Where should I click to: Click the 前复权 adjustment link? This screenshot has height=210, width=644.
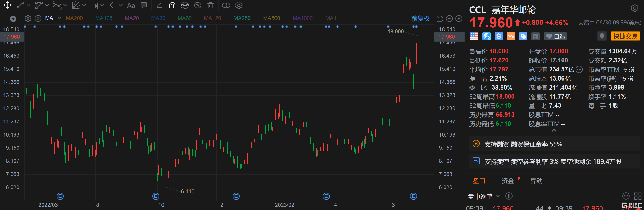pyautogui.click(x=420, y=18)
